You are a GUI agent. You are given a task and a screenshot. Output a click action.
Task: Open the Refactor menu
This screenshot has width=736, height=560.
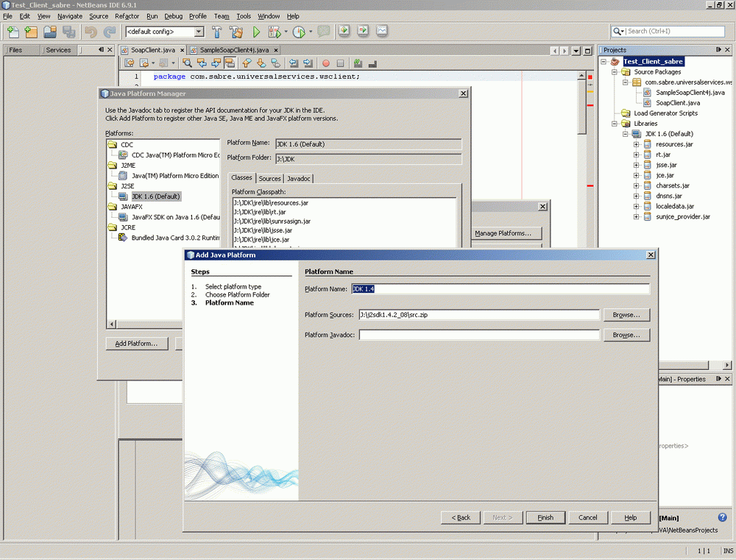coord(127,16)
